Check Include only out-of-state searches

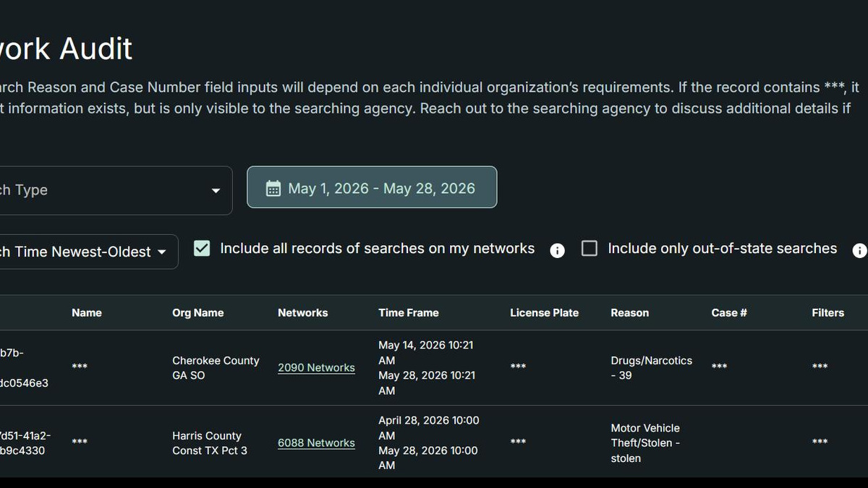[590, 249]
